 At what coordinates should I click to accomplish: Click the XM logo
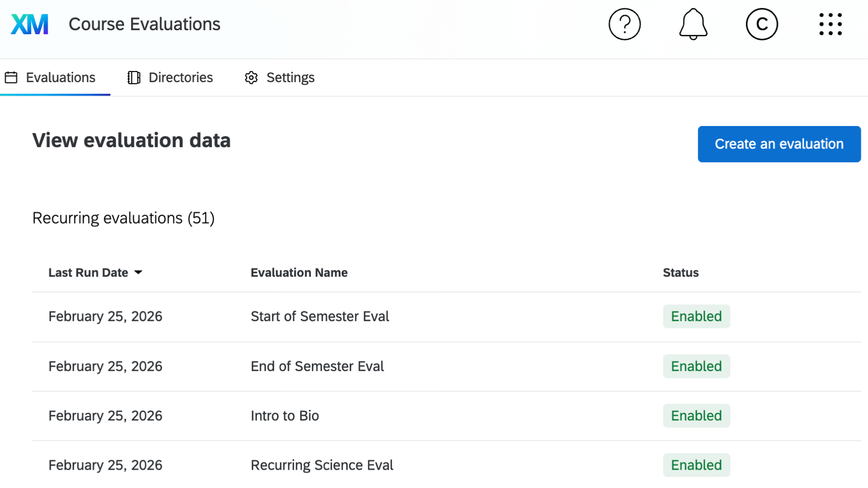[x=30, y=24]
